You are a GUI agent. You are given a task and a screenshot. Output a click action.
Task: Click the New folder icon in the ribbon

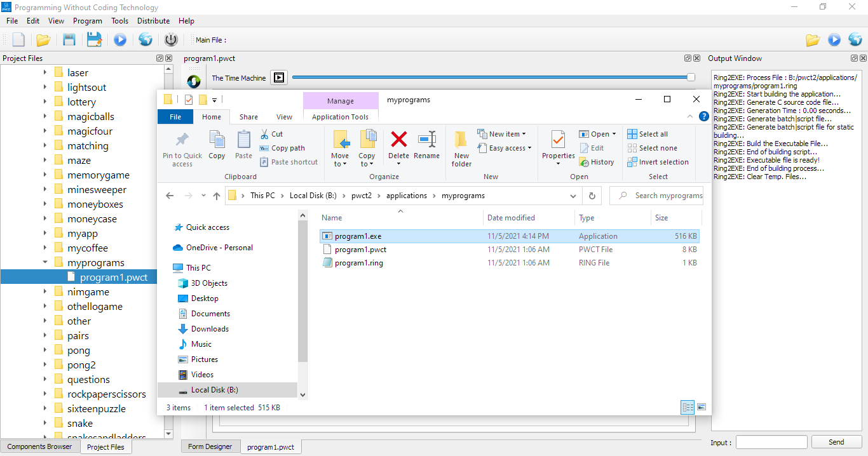[x=461, y=148]
